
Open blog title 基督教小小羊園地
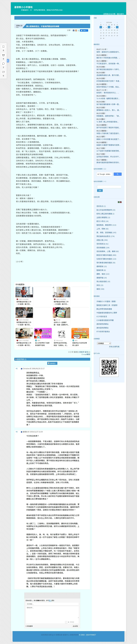point(23,7)
